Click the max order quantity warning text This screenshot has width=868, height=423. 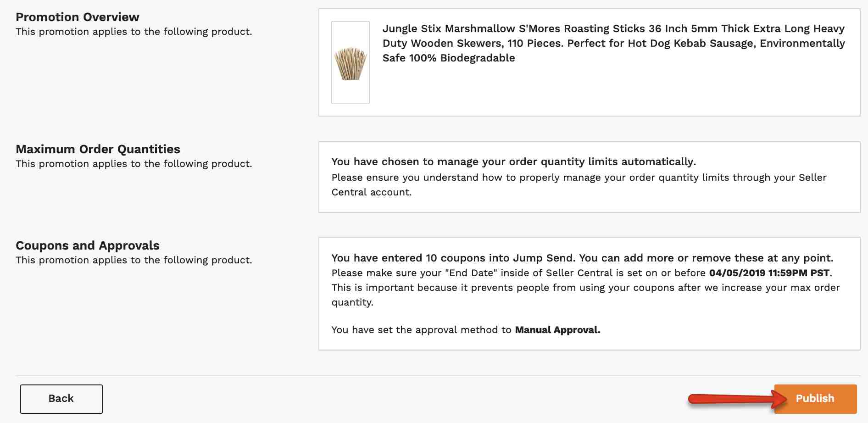(x=585, y=295)
